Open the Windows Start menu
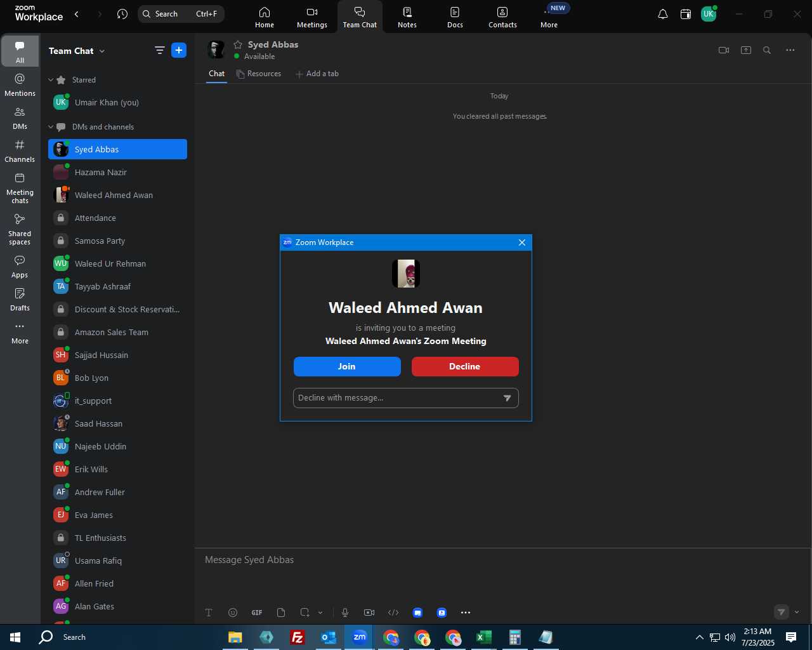The image size is (812, 650). 15,637
